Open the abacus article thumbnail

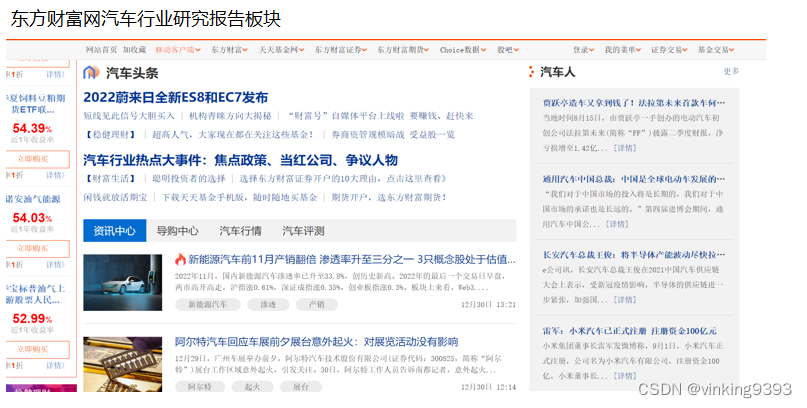pyautogui.click(x=122, y=364)
